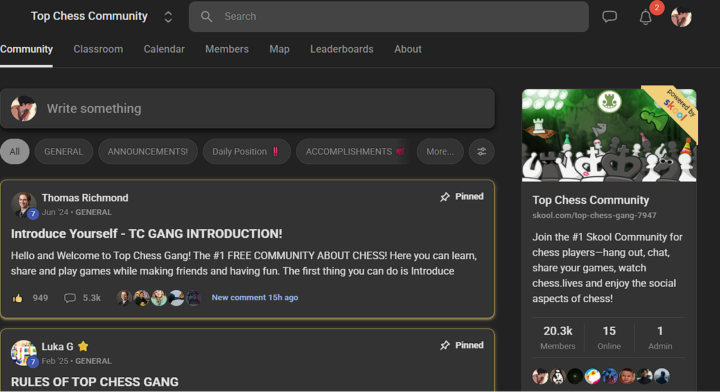
Task: Click first commenter avatar on Introduce Yourself post
Action: tap(124, 298)
